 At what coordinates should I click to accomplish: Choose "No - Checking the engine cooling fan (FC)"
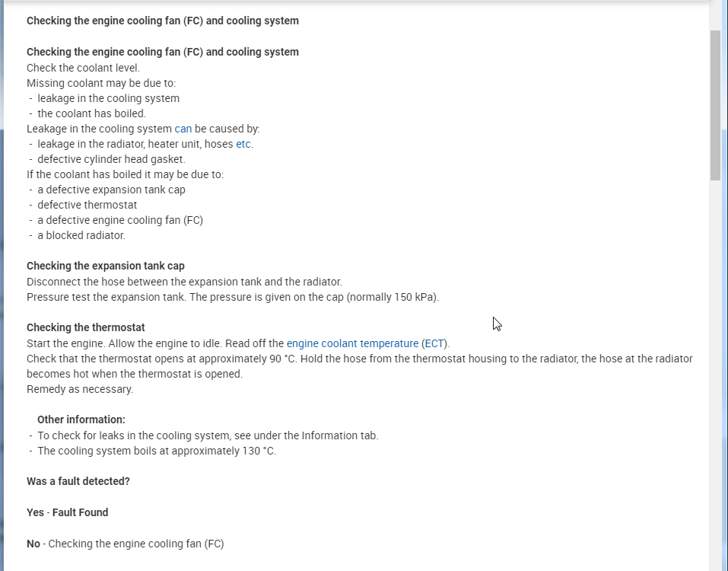[126, 544]
